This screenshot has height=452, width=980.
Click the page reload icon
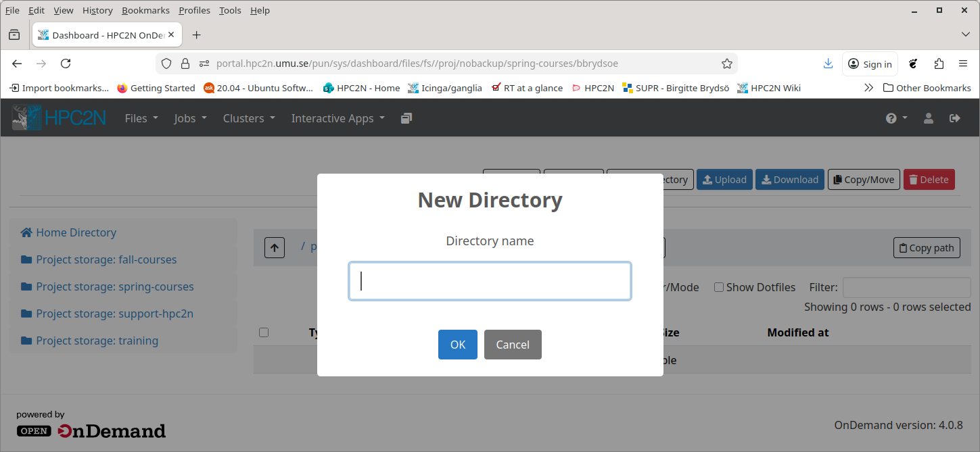[66, 63]
